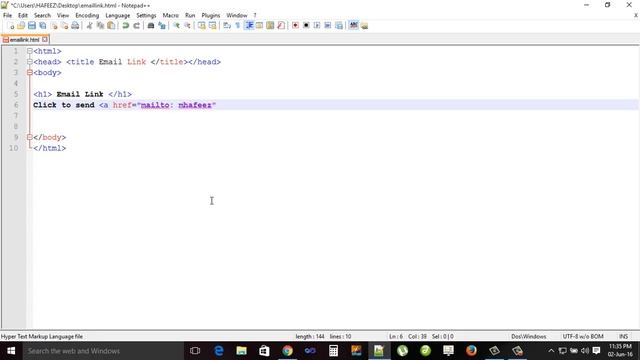Cut selection with the scissors icon
Image resolution: width=640 pixels, height=360 pixels.
89,26
